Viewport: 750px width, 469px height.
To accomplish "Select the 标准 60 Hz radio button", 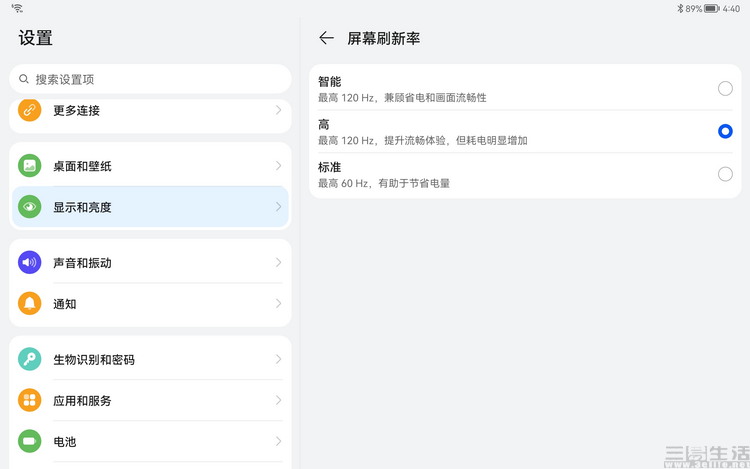I will (x=725, y=174).
